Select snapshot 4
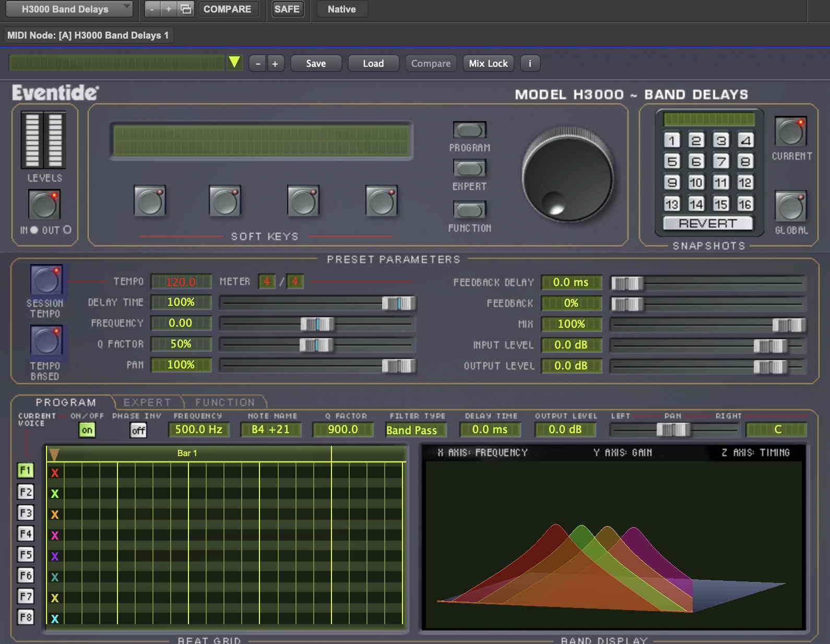 (745, 140)
